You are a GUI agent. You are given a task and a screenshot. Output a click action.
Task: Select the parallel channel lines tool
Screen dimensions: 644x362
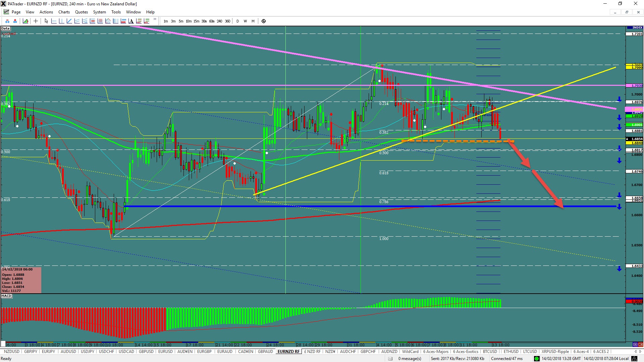tap(77, 21)
